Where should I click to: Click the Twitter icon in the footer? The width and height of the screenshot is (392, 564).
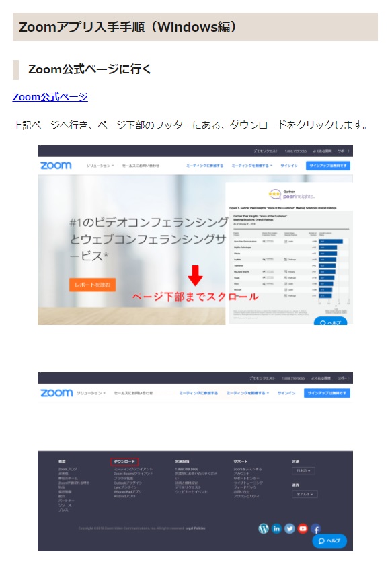(290, 528)
